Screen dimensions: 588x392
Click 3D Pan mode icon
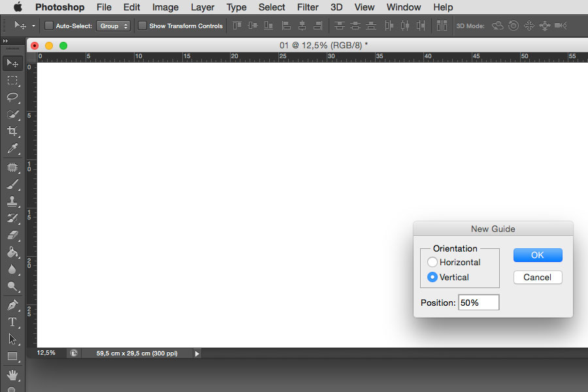(x=529, y=25)
